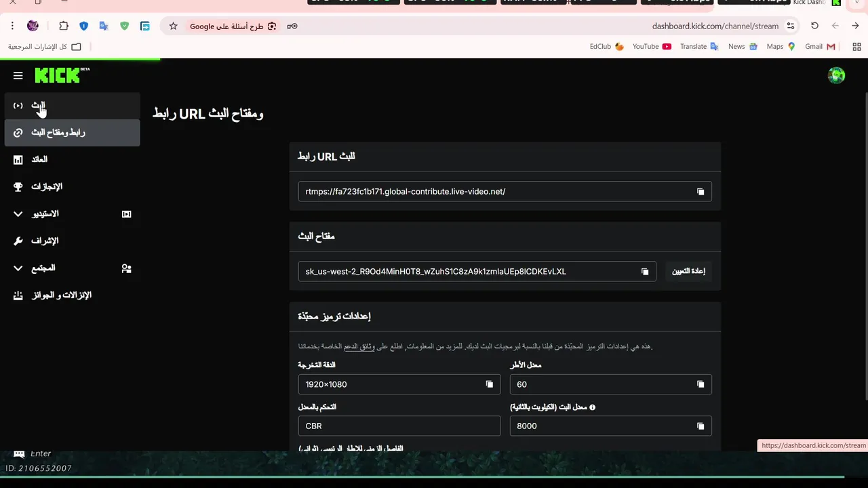Click the password key icon in address bar
This screenshot has height=488, width=868.
tap(292, 26)
